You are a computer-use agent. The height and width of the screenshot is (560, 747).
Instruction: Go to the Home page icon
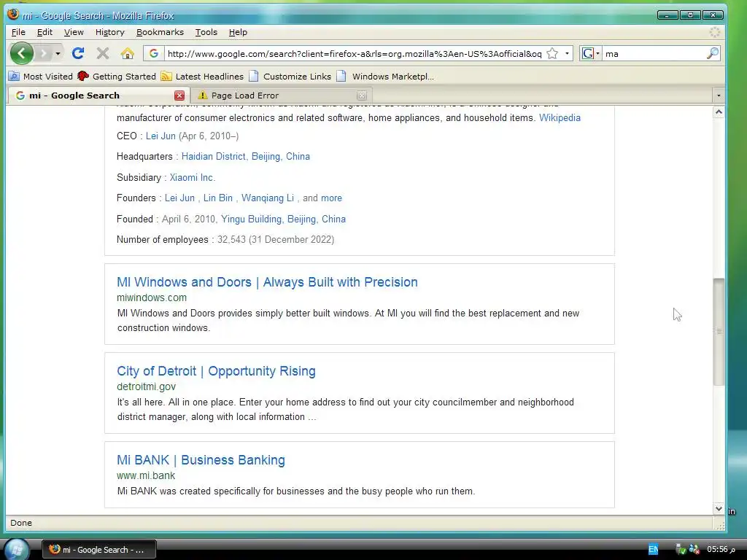[x=127, y=53]
